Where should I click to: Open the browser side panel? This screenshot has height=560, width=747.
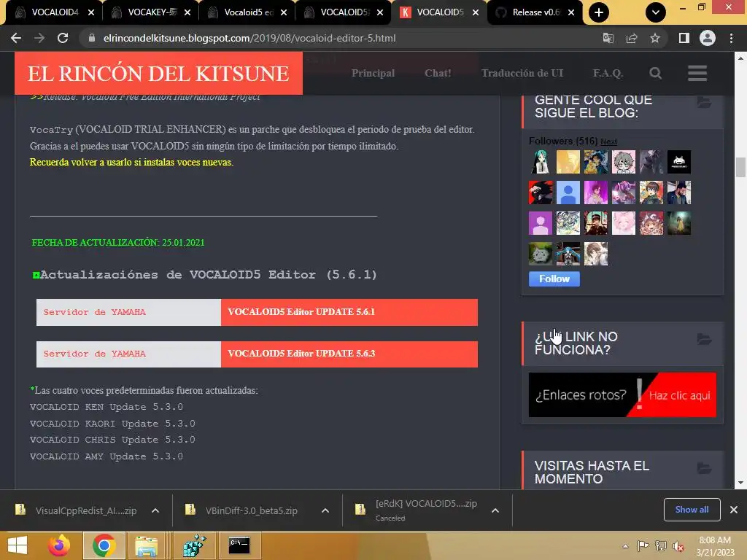684,38
